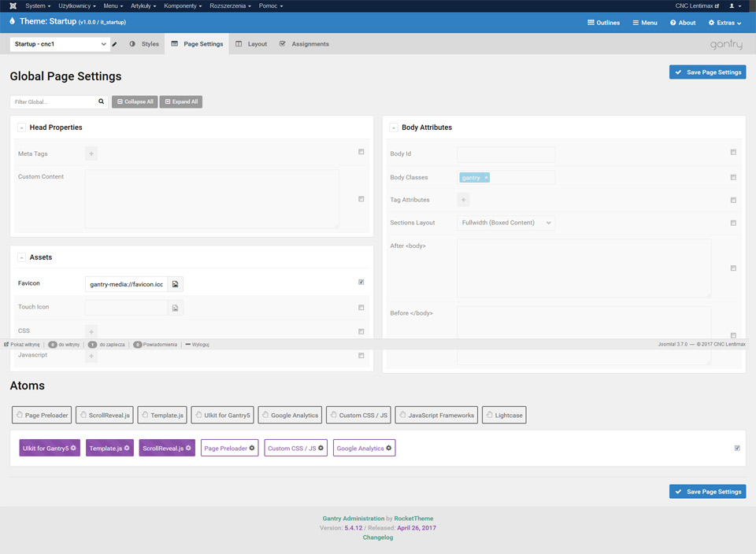Click into the Custom Content textarea
Image resolution: width=756 pixels, height=554 pixels.
point(212,199)
